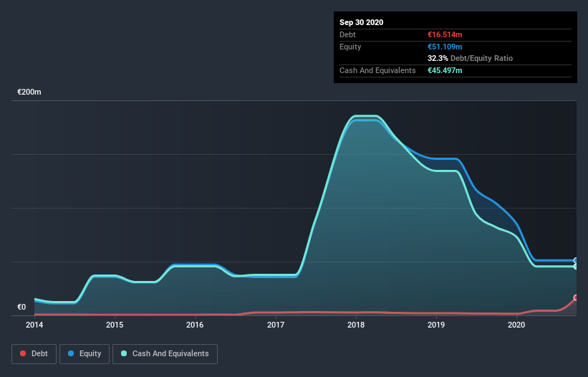Image resolution: width=588 pixels, height=377 pixels.
Task: Select the 2016 x-axis label
Action: coord(195,325)
